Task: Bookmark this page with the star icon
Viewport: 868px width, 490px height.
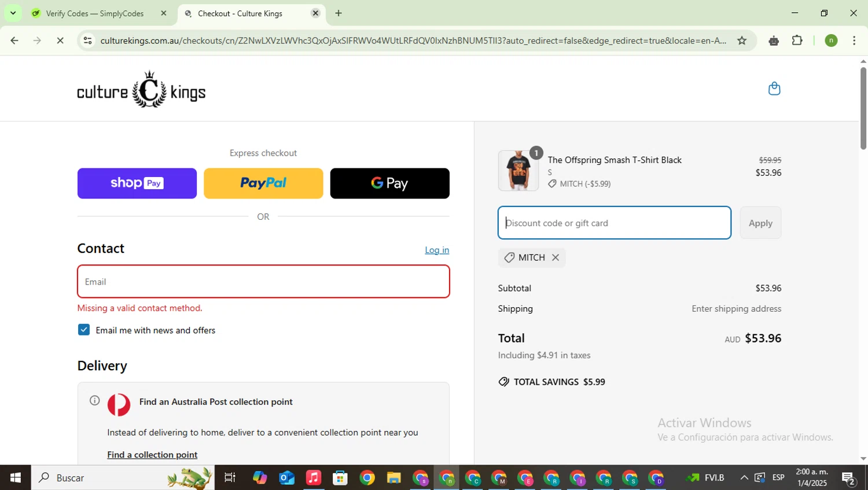Action: pyautogui.click(x=742, y=40)
